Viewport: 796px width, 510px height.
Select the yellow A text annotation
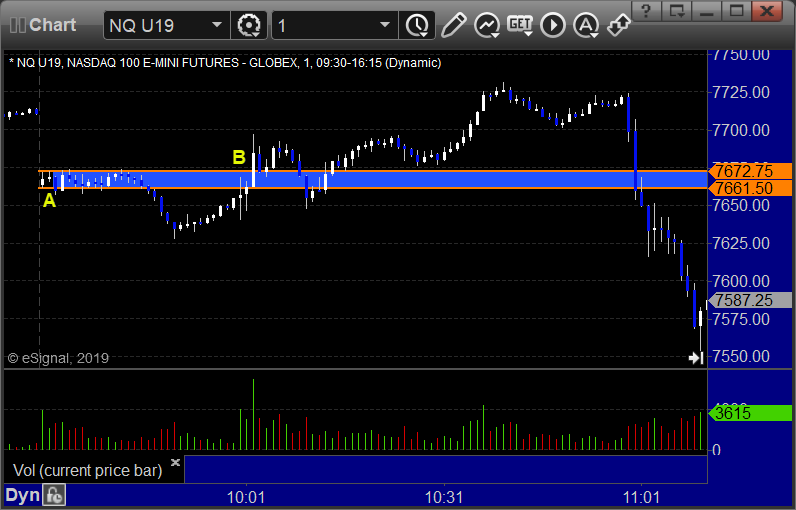click(49, 201)
